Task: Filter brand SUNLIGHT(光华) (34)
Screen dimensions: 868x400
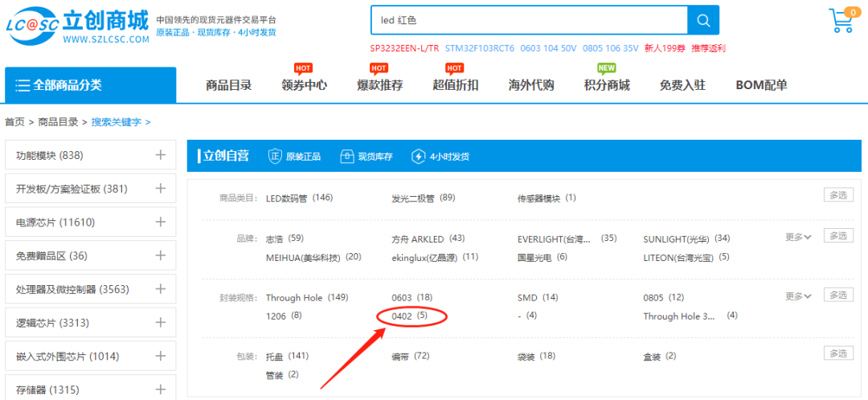Action: click(x=686, y=239)
